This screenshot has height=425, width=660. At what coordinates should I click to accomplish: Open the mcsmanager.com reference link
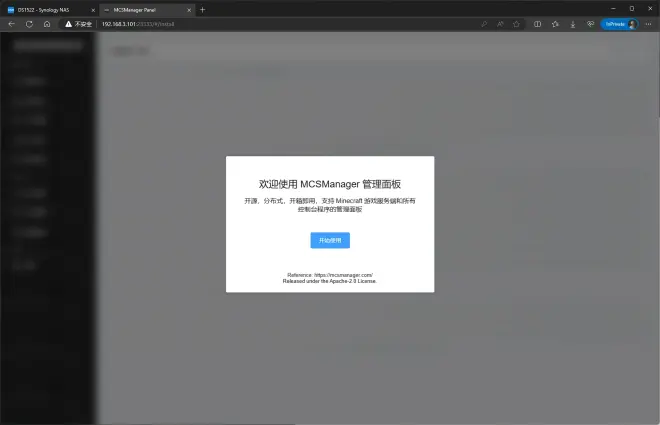[343, 275]
